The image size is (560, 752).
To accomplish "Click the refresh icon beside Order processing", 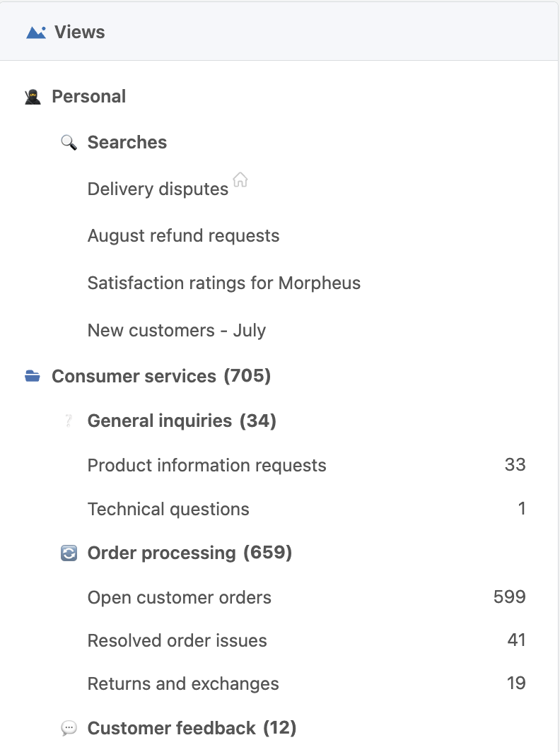I will [69, 553].
